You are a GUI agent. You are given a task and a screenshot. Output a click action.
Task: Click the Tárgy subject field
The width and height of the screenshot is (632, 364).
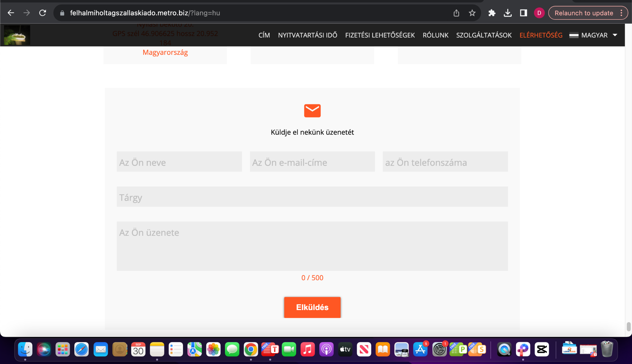(312, 197)
